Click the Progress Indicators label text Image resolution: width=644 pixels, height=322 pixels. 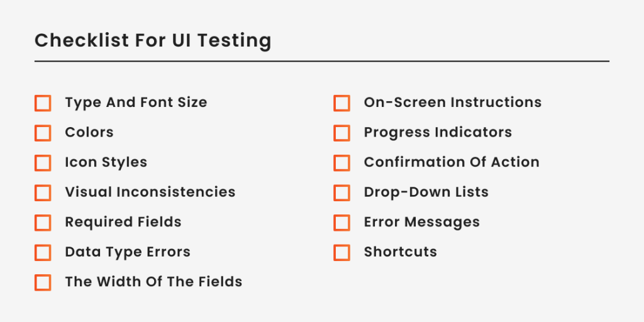(x=438, y=133)
